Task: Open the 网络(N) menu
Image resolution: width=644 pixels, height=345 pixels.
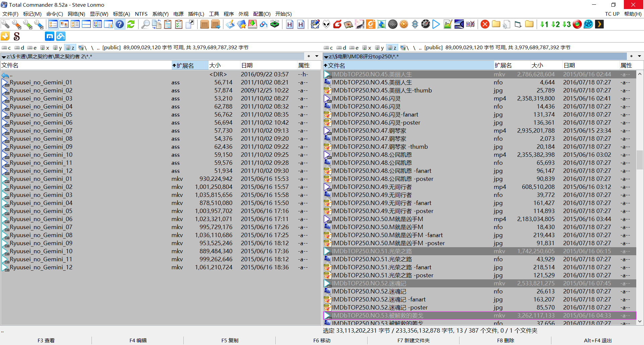Action: (76, 14)
